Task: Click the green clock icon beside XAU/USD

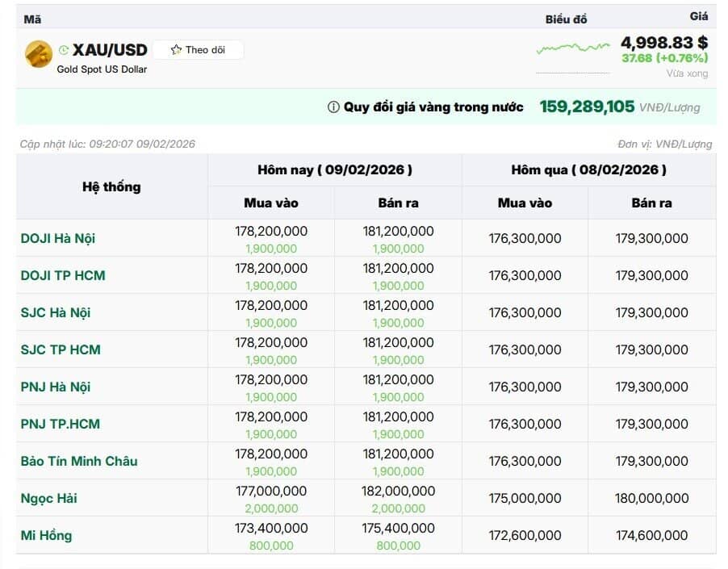Action: [x=65, y=50]
